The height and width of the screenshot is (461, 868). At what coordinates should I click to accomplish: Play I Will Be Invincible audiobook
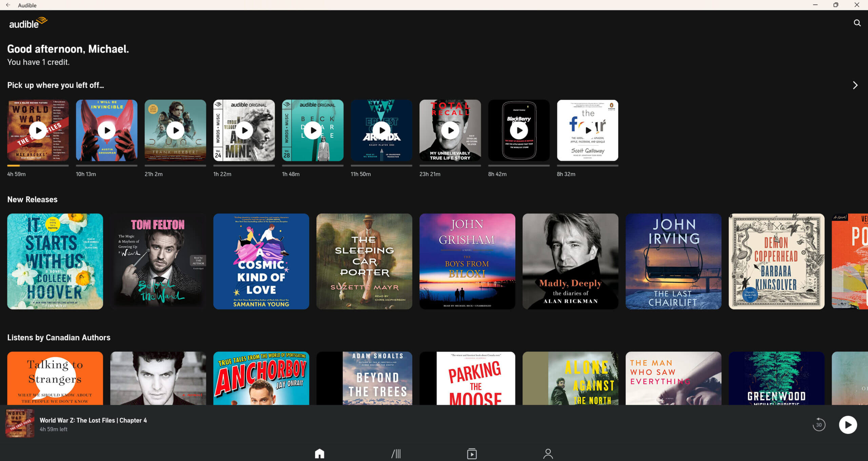[107, 130]
